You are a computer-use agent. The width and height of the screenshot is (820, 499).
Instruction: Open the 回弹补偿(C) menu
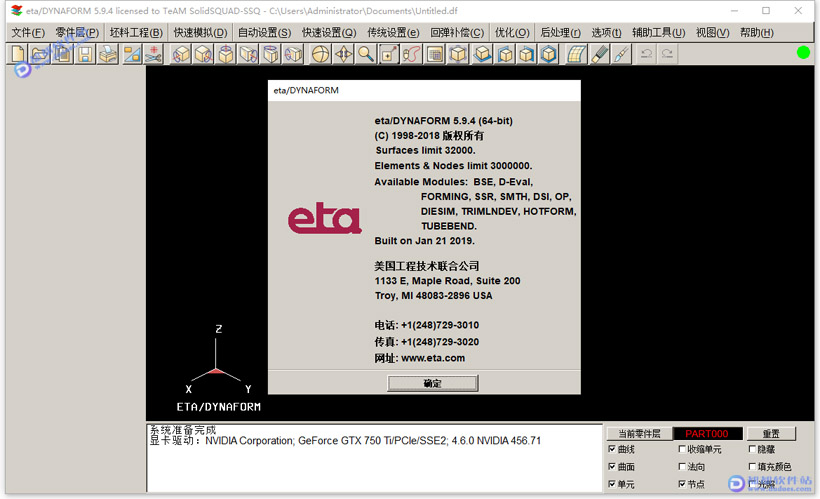457,32
